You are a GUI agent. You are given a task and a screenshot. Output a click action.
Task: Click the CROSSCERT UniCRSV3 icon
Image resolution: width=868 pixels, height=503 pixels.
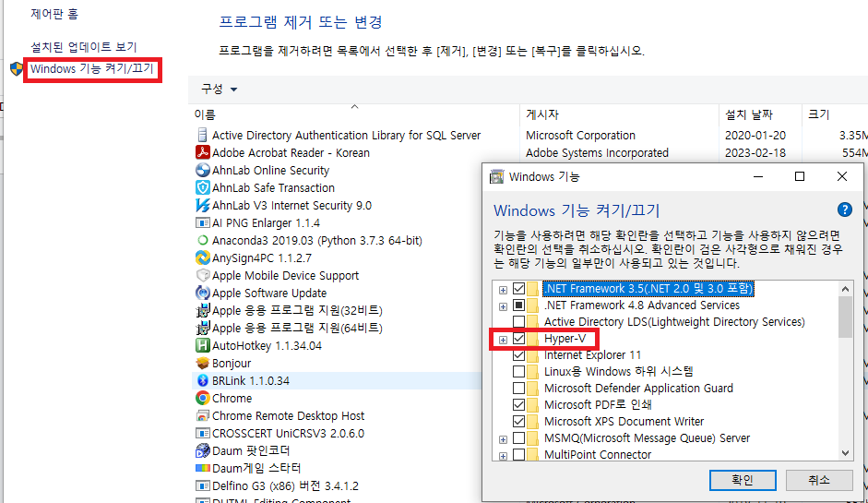point(203,433)
